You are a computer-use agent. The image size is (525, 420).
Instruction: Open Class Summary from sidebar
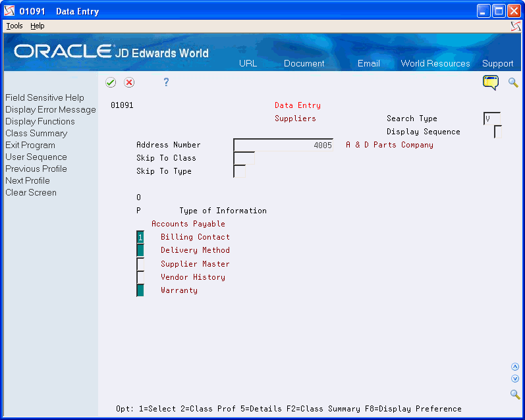click(x=36, y=133)
